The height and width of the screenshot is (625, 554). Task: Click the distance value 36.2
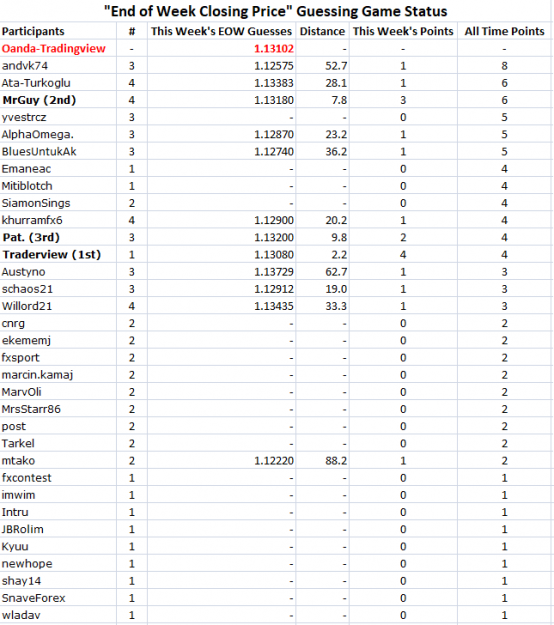[x=336, y=151]
